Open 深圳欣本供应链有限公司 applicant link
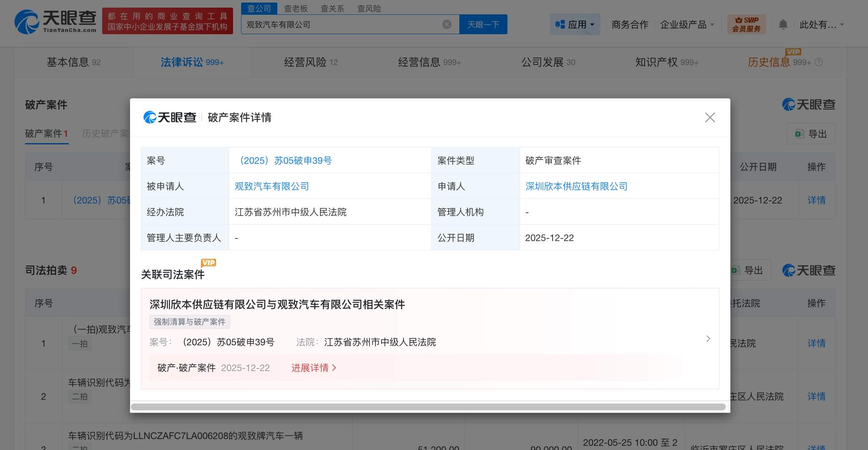The width and height of the screenshot is (868, 450). 576,186
